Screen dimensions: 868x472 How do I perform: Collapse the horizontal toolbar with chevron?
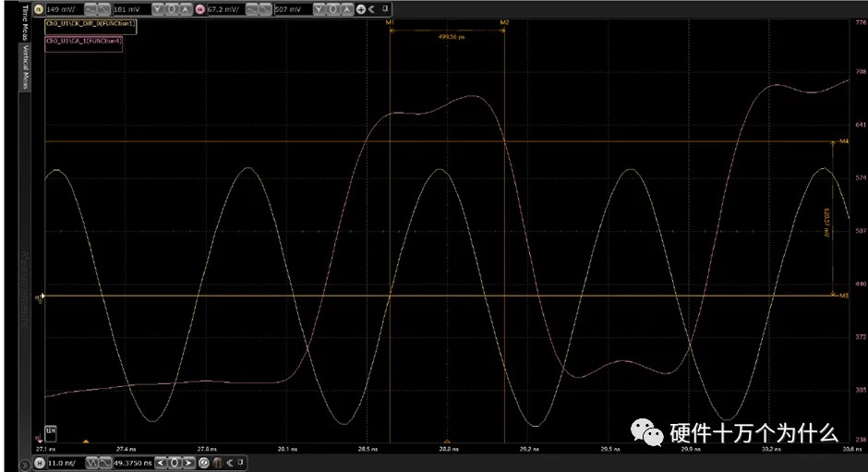[x=230, y=461]
